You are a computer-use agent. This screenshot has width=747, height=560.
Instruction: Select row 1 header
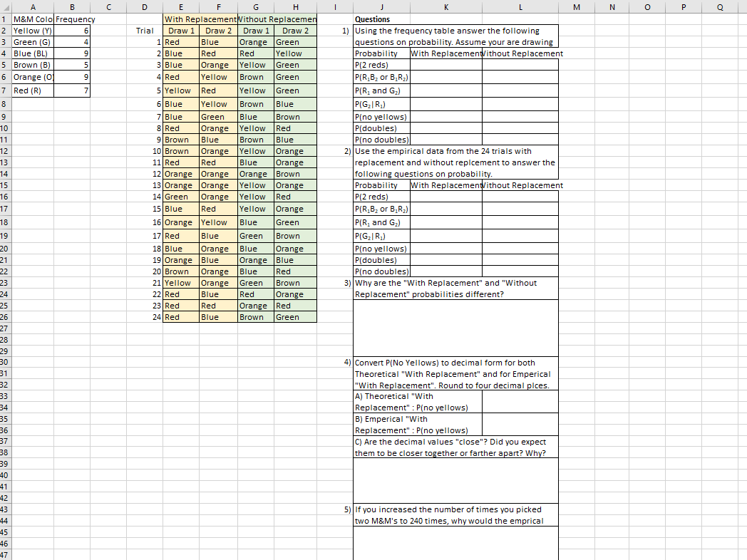(5, 19)
